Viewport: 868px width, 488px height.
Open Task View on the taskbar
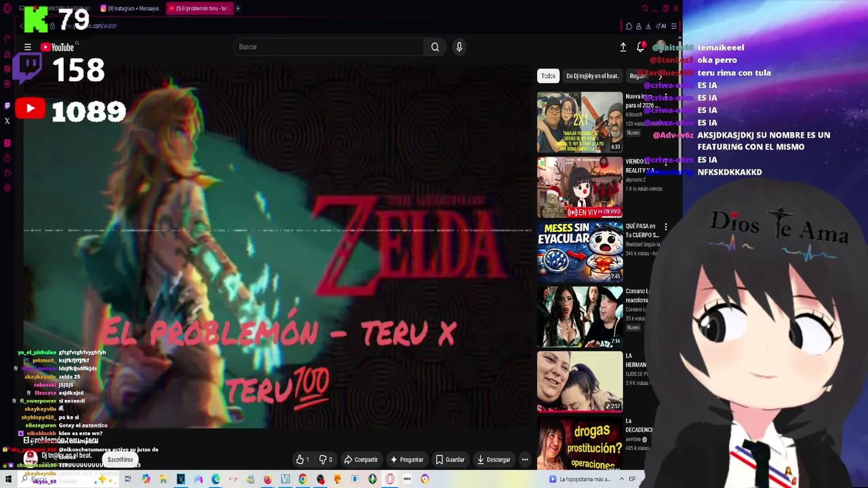(x=127, y=479)
